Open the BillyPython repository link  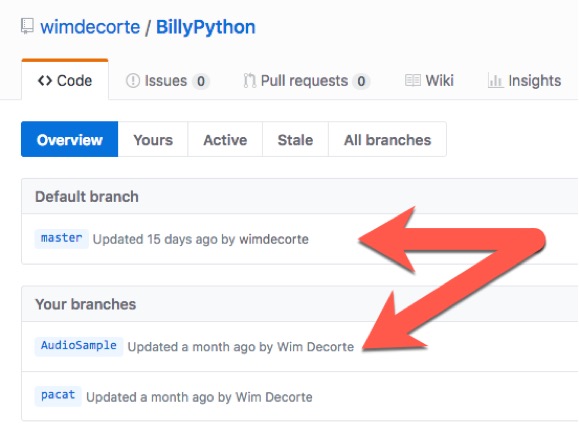206,27
